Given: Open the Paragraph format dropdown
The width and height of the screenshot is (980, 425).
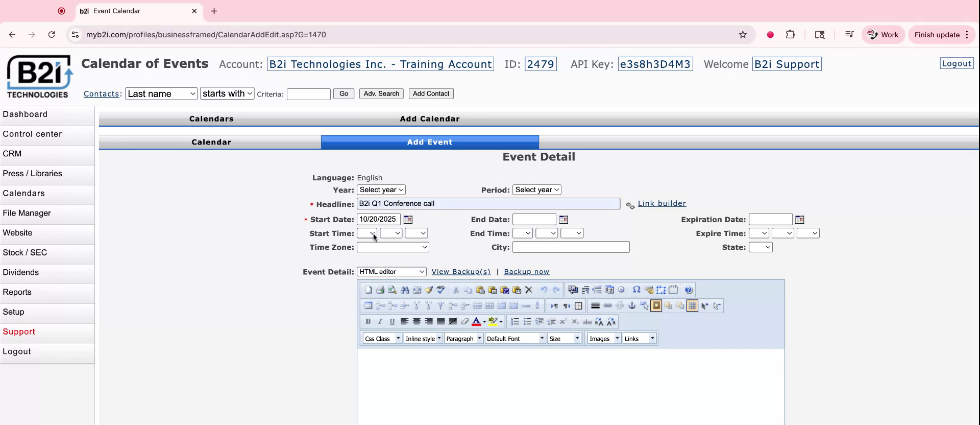Looking at the screenshot, I should tap(463, 339).
